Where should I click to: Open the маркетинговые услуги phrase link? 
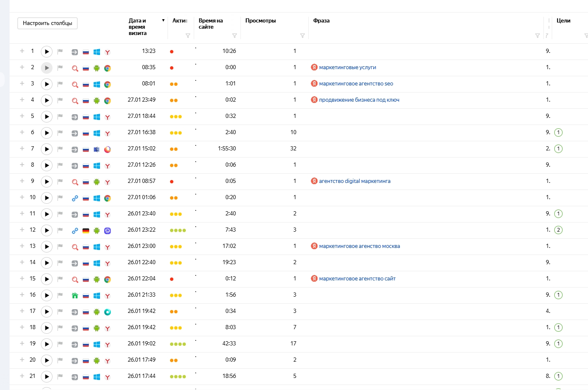pyautogui.click(x=347, y=67)
